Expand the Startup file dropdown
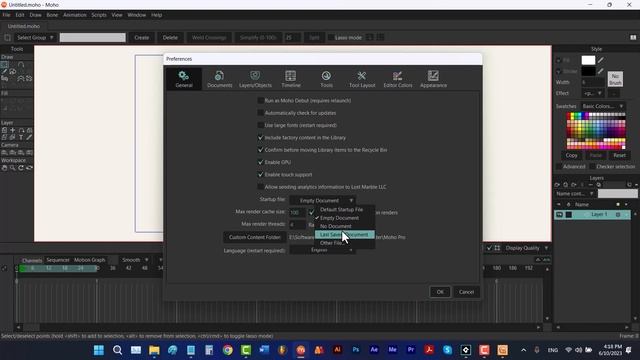Viewport: 640px width, 360px height. [x=322, y=200]
